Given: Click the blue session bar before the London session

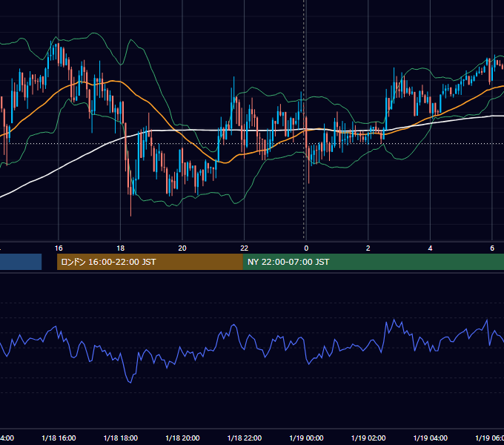Looking at the screenshot, I should click(21, 262).
